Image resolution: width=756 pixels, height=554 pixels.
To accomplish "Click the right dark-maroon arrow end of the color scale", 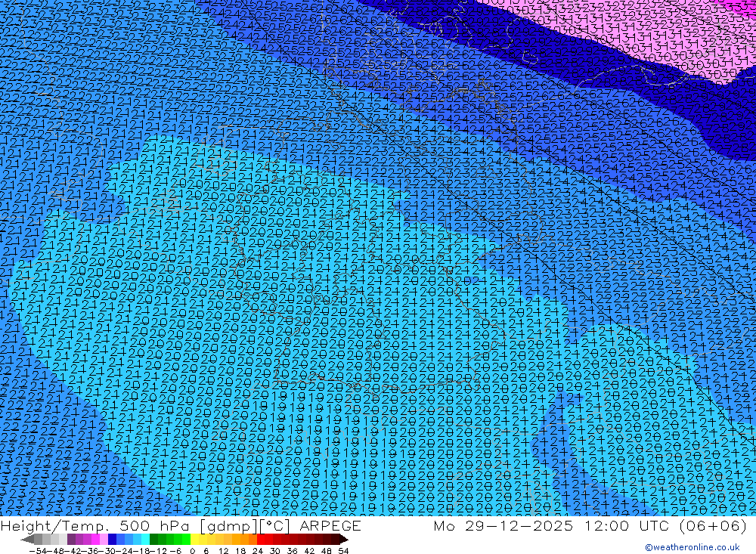I will pos(344,539).
